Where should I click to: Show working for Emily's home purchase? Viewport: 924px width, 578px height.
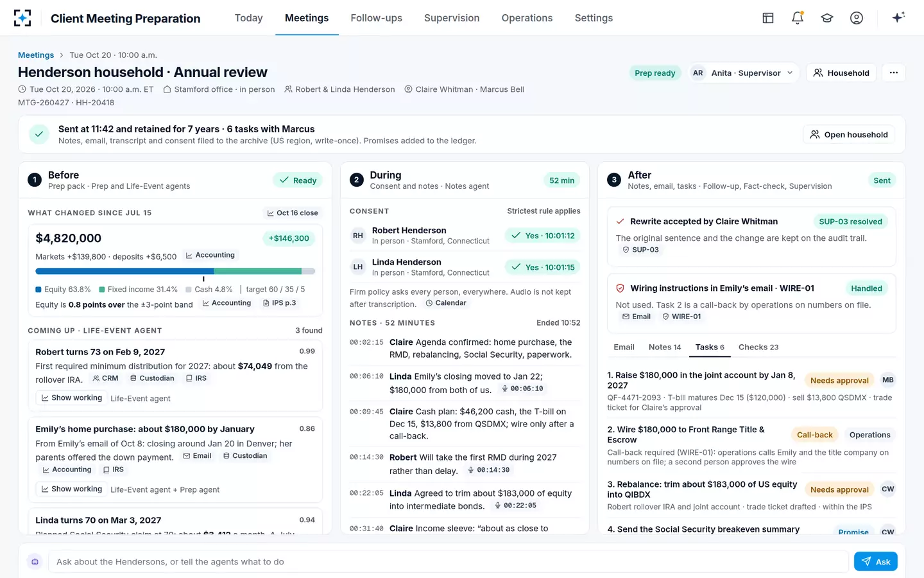(x=71, y=489)
